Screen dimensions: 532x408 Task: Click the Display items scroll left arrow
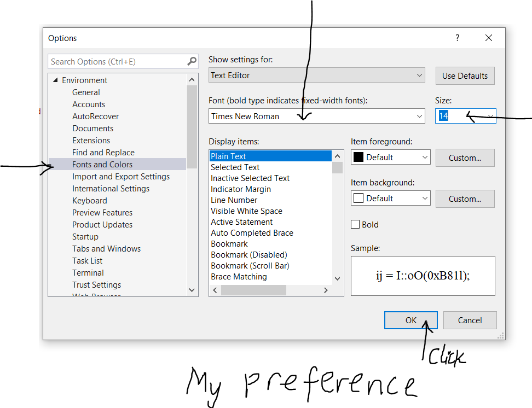tap(215, 290)
